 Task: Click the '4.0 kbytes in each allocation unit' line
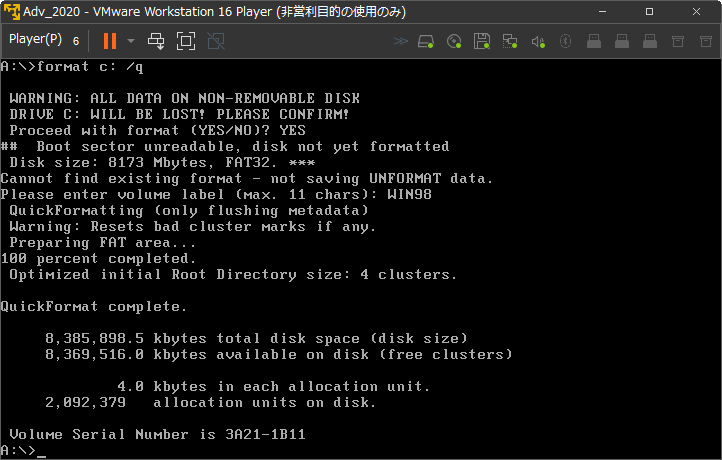pos(274,386)
